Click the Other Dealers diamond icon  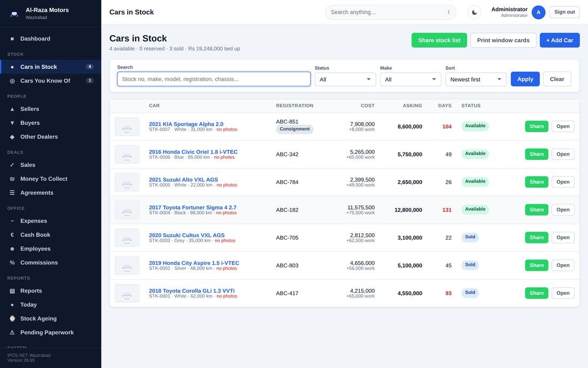coord(12,137)
